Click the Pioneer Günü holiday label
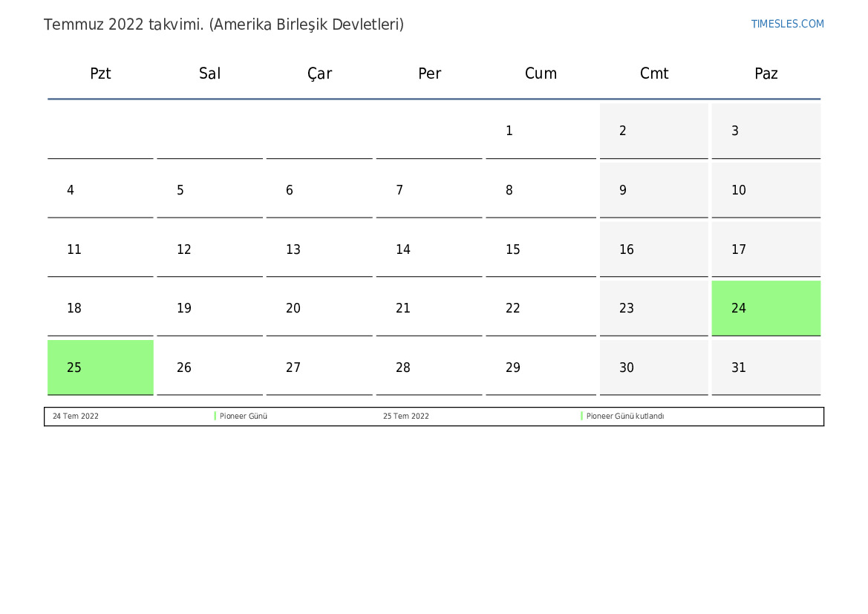 tap(244, 417)
